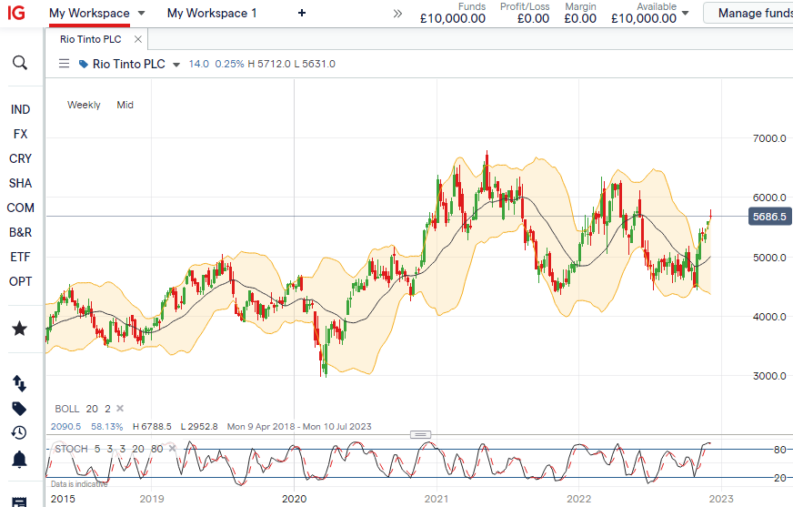The image size is (793, 507).
Task: Click the STOCH 5 3 3 indicator label
Action: pyautogui.click(x=109, y=449)
